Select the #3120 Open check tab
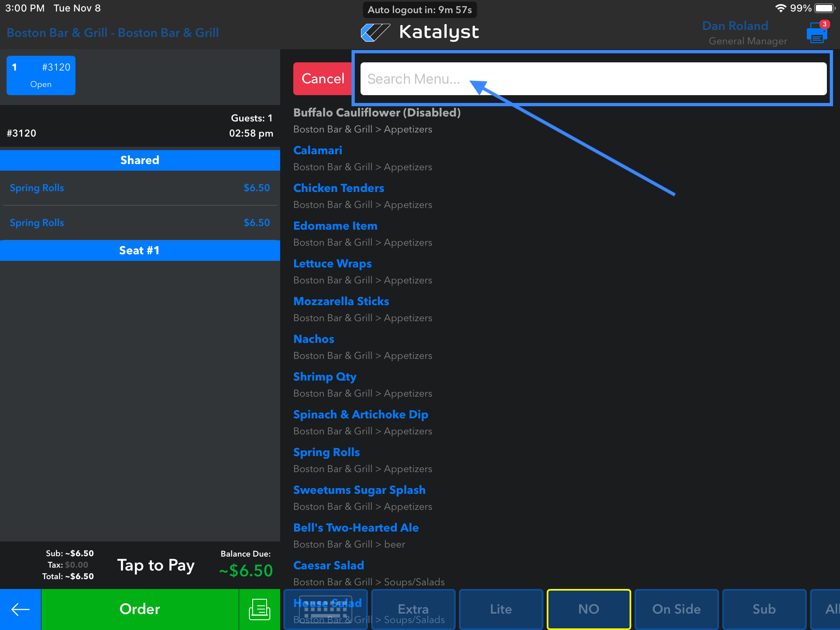Screen dimensions: 840x630 pos(41,75)
